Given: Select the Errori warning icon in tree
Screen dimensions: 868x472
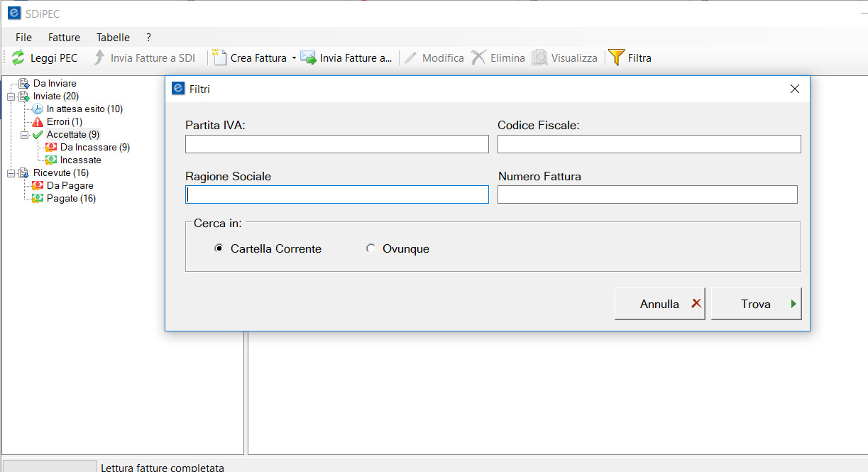Looking at the screenshot, I should (x=38, y=122).
